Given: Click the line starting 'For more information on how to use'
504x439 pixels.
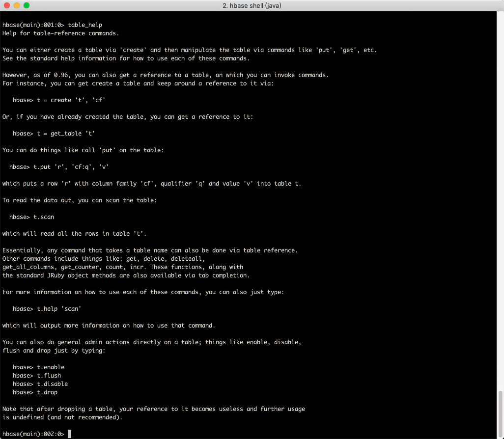Looking at the screenshot, I should coord(143,293).
